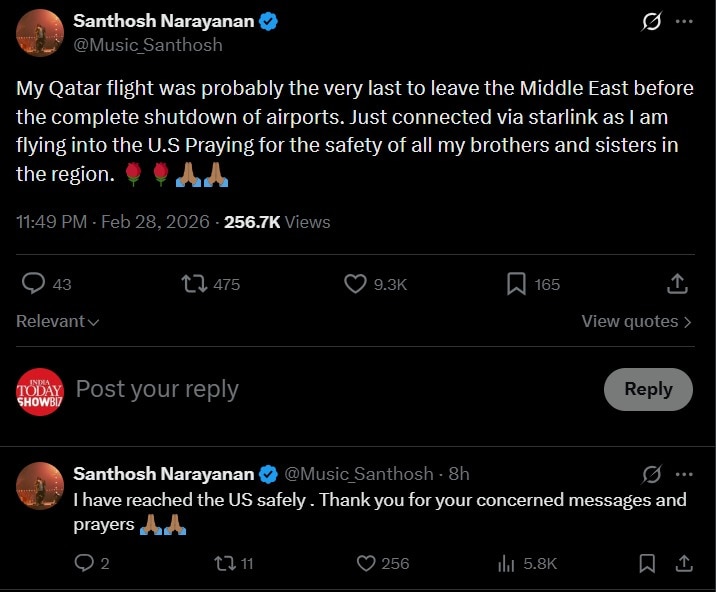Open Santhosh Narayanan's profile name link
Viewport: 716px width, 592px height.
[164, 21]
